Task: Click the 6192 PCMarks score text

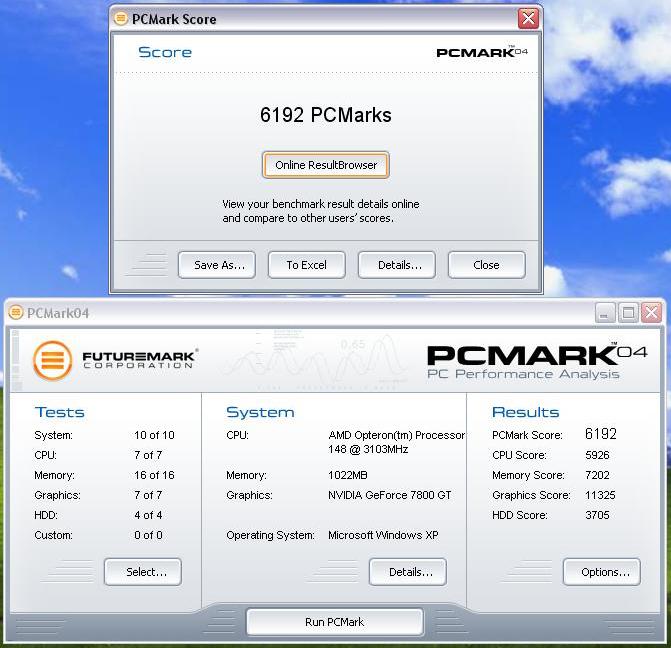Action: [326, 115]
